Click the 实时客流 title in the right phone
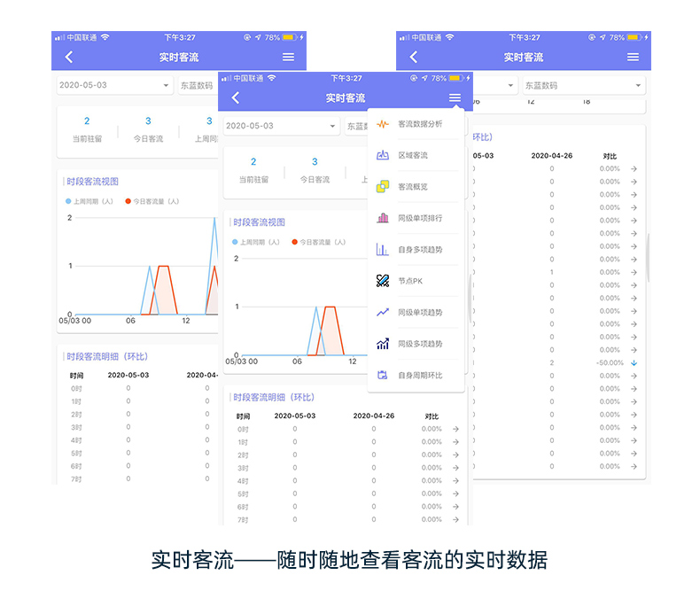The height and width of the screenshot is (614, 700). pyautogui.click(x=523, y=58)
